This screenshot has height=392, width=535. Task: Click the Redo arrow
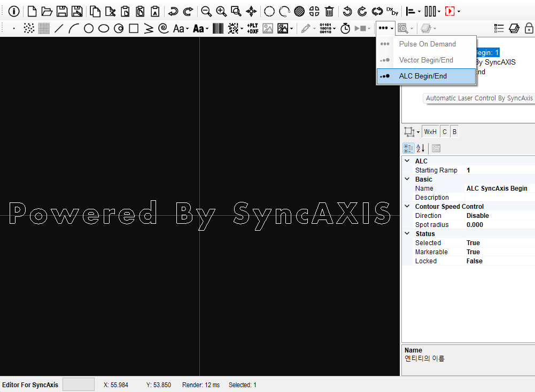[x=188, y=11]
